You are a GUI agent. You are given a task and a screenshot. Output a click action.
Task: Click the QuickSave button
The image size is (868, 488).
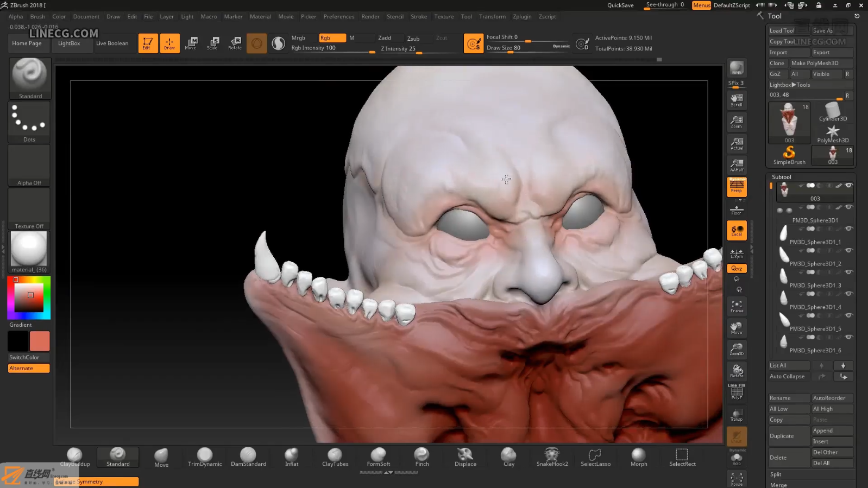(620, 5)
